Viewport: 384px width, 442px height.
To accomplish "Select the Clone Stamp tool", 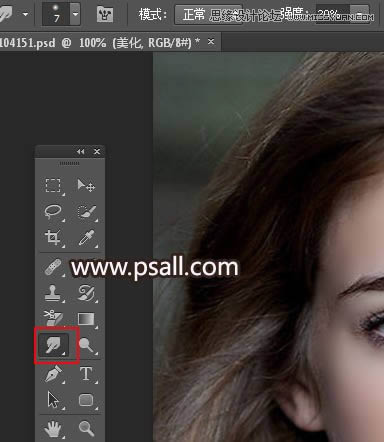I will click(53, 293).
